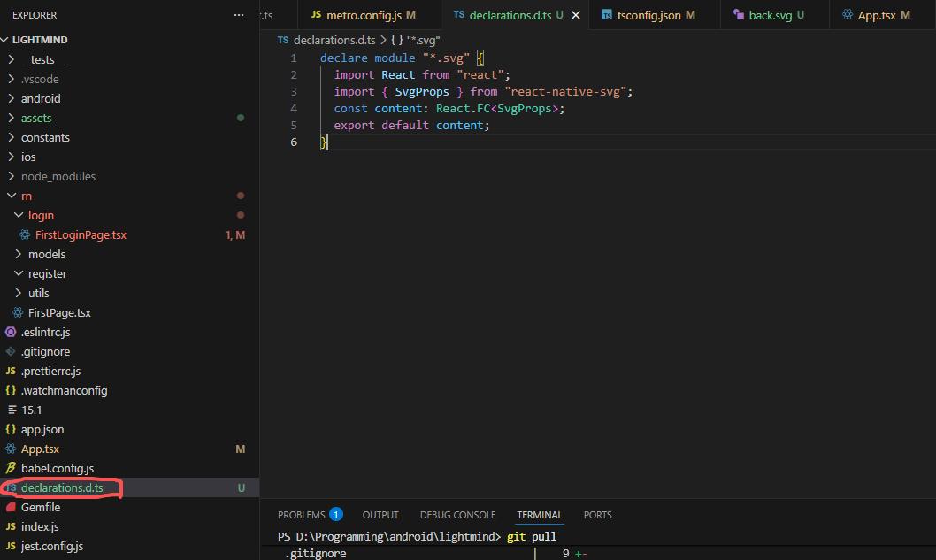Expand the node_modules folder
Viewport: 936px width, 560px height.
pos(11,176)
